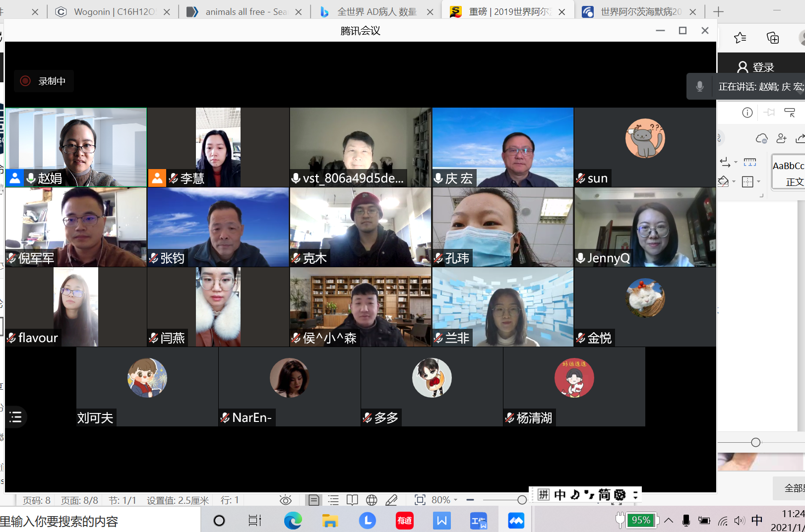Expand the shading fill color dropdown arrow
This screenshot has width=805, height=532.
[734, 182]
